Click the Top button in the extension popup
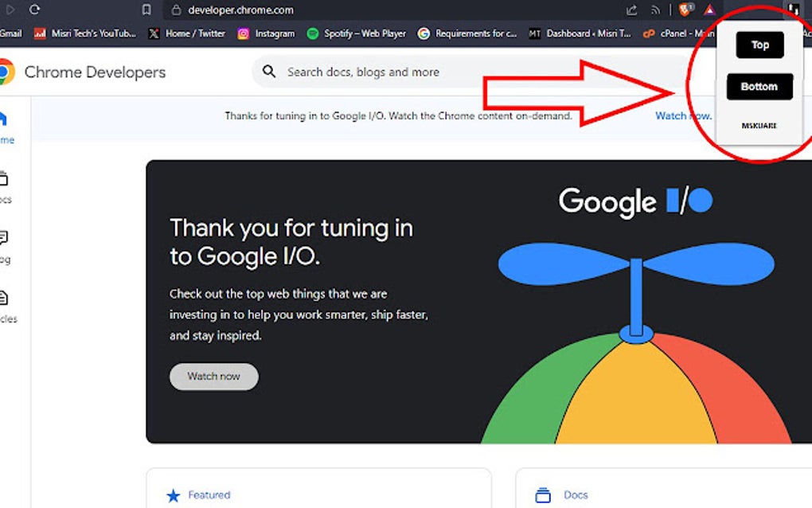 (x=759, y=45)
